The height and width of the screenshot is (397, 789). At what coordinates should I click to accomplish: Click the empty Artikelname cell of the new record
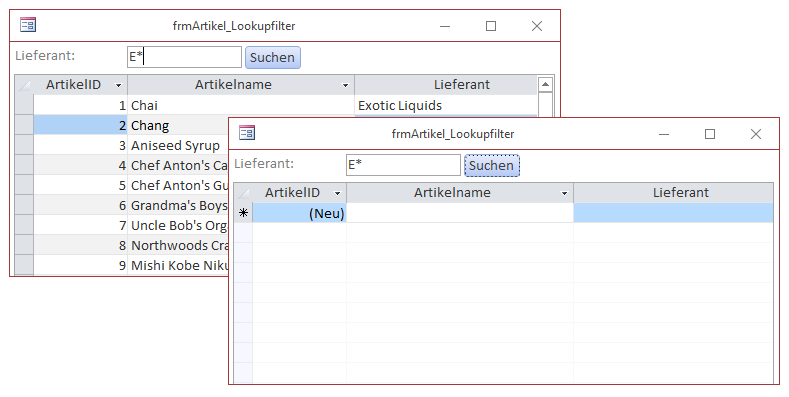[x=460, y=213]
